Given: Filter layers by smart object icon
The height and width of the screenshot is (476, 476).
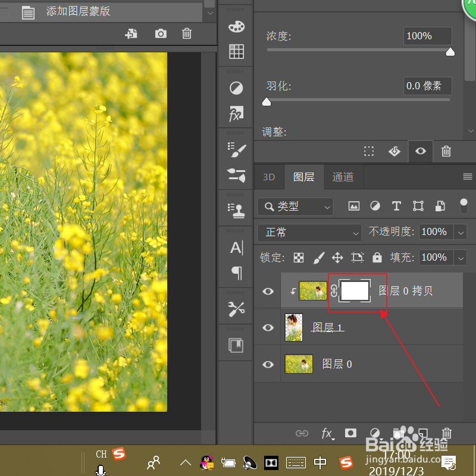Looking at the screenshot, I should pyautogui.click(x=440, y=206).
